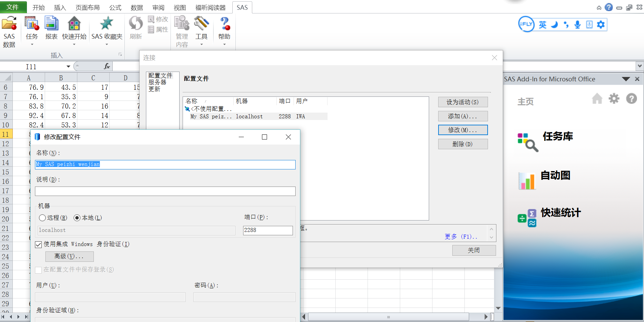
Task: Open the SAS 收藏夹 dropdown
Action: tap(107, 44)
